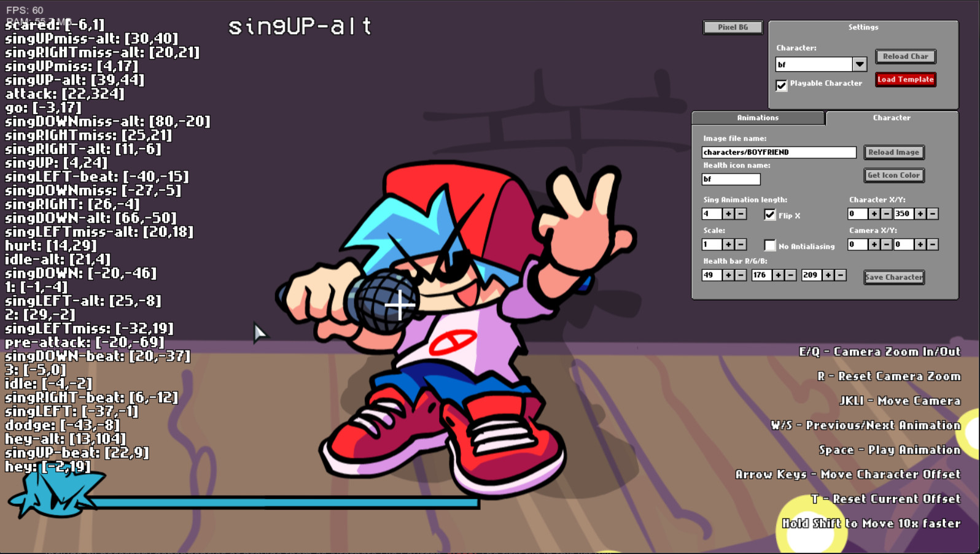Click the Scale value field
This screenshot has width=980, height=554.
click(x=712, y=245)
